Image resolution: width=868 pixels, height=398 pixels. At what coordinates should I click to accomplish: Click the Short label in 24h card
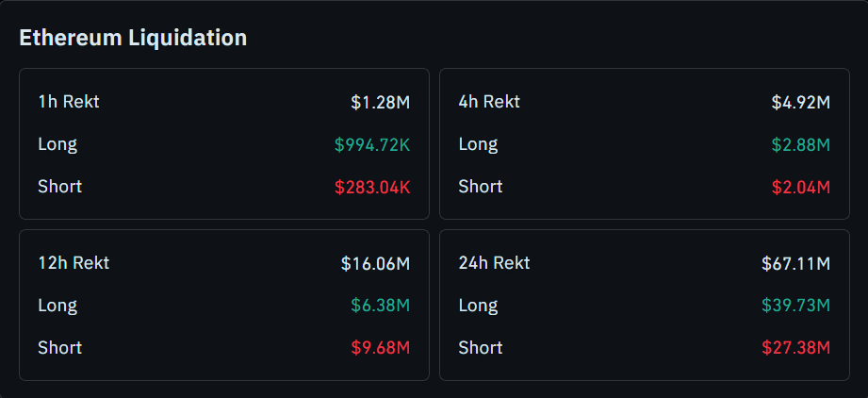tap(481, 348)
